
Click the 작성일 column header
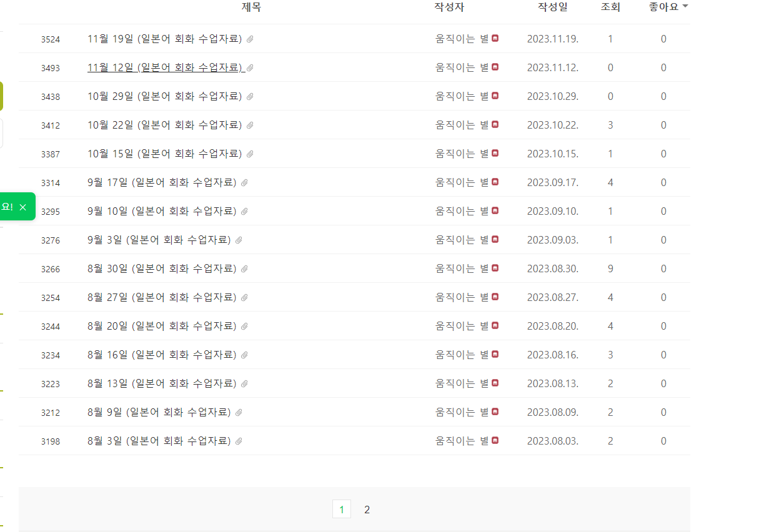(552, 7)
